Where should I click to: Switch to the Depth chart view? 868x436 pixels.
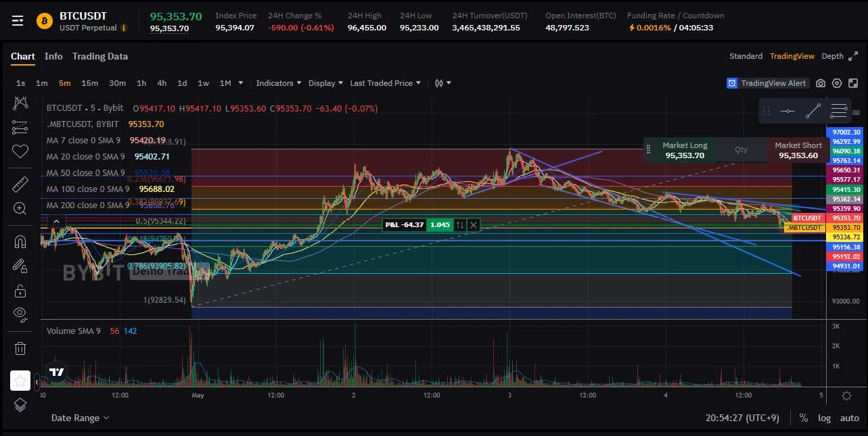[833, 56]
